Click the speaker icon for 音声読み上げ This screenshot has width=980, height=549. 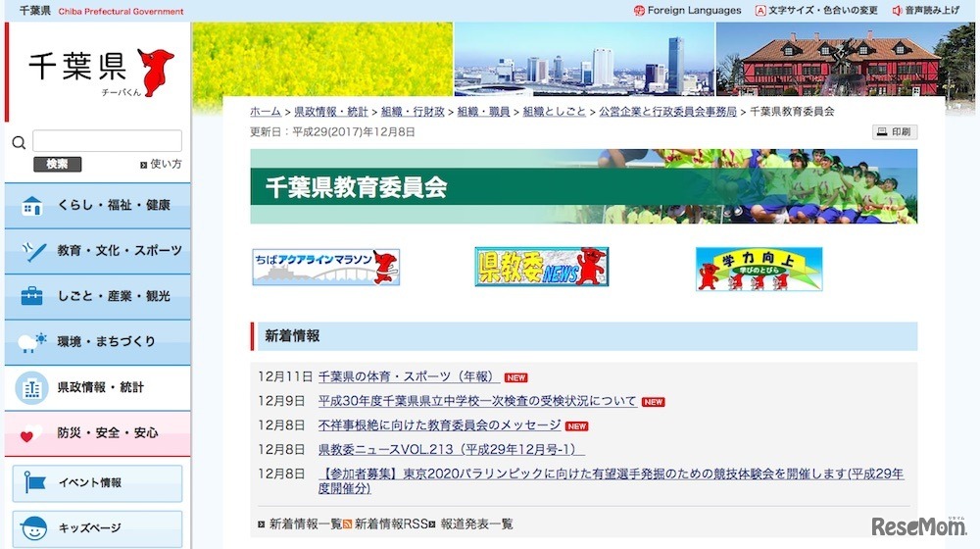(x=897, y=11)
